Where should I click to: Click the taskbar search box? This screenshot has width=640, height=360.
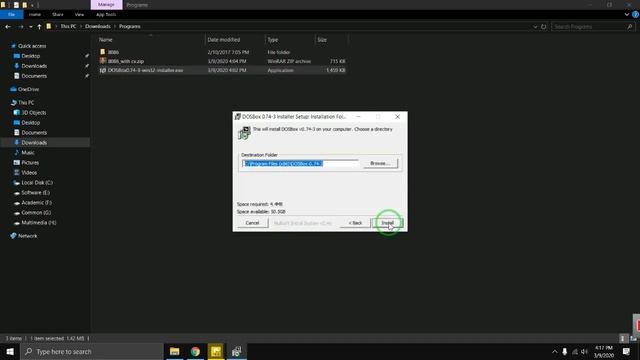(92, 351)
